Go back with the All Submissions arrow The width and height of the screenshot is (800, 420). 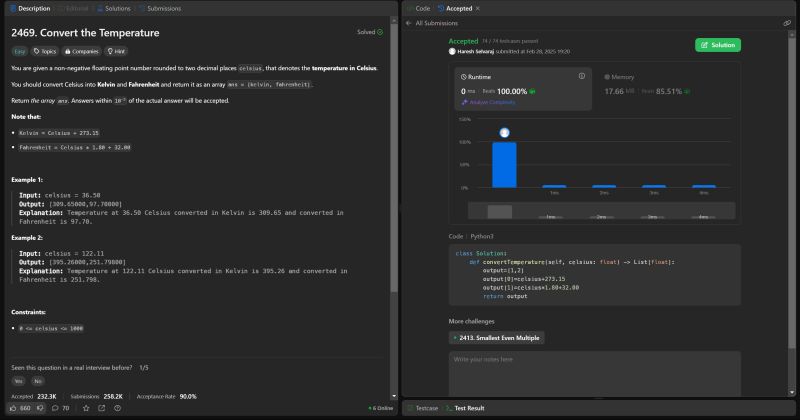point(408,23)
